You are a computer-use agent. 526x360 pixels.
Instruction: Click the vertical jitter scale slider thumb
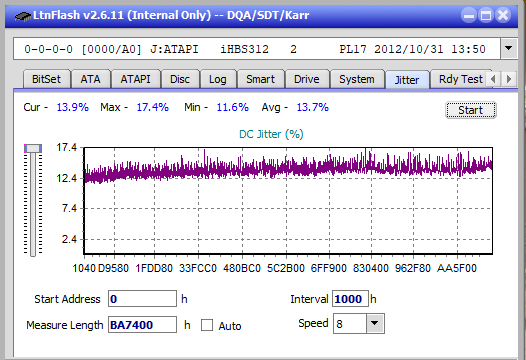(33, 148)
